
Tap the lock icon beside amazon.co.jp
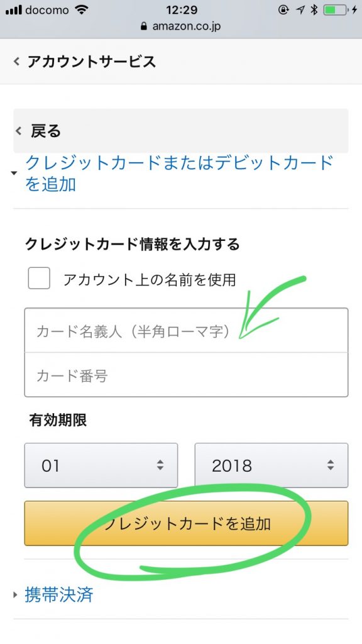tap(143, 26)
